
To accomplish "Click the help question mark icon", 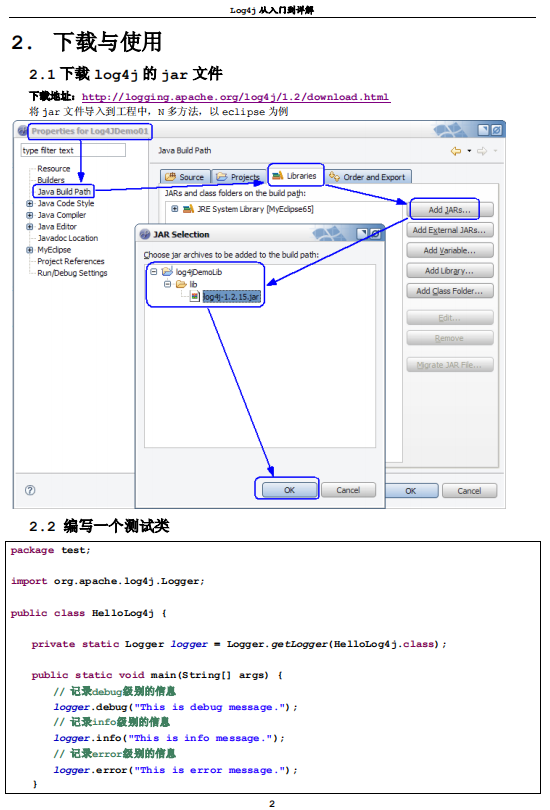I will click(30, 490).
